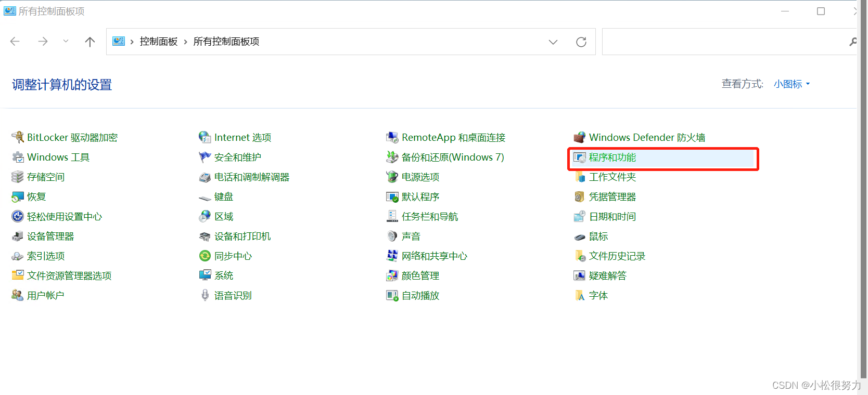Click the 所有控制面板项 breadcrumb segment

(x=226, y=42)
